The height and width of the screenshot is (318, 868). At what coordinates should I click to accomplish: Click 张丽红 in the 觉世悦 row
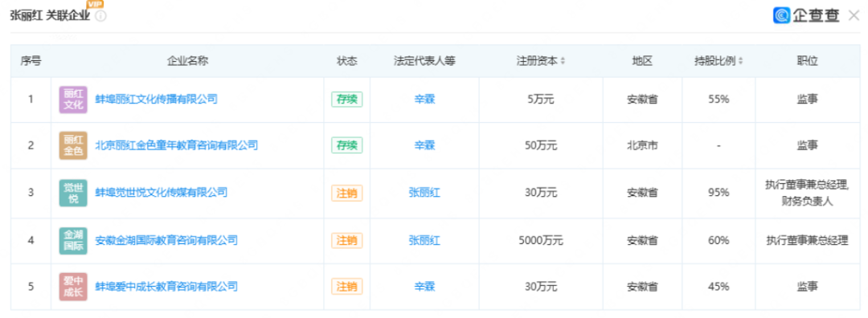tap(424, 193)
